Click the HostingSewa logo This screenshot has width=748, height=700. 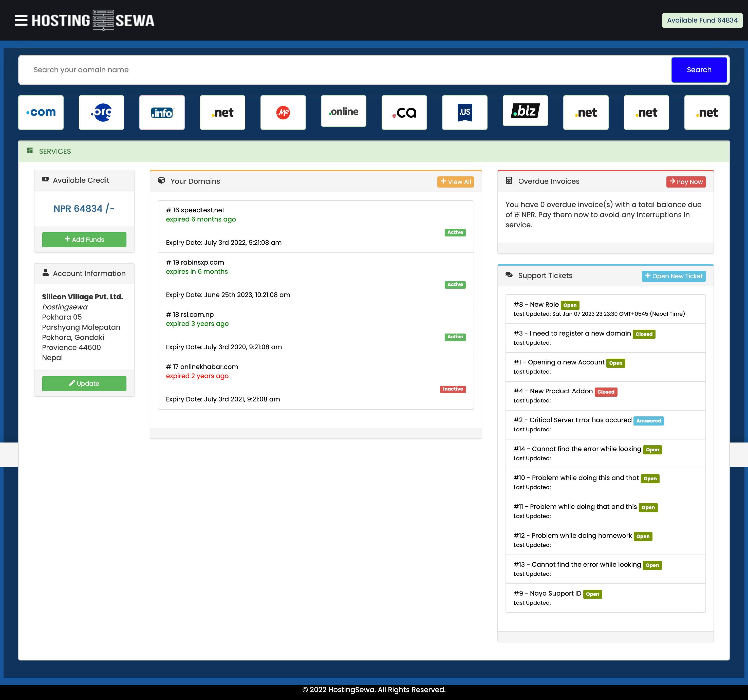pos(93,20)
